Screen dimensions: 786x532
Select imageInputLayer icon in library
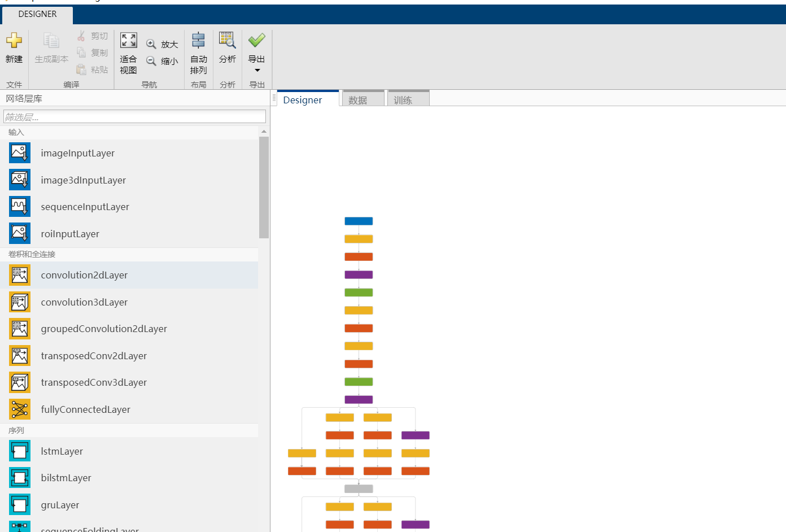coord(20,153)
